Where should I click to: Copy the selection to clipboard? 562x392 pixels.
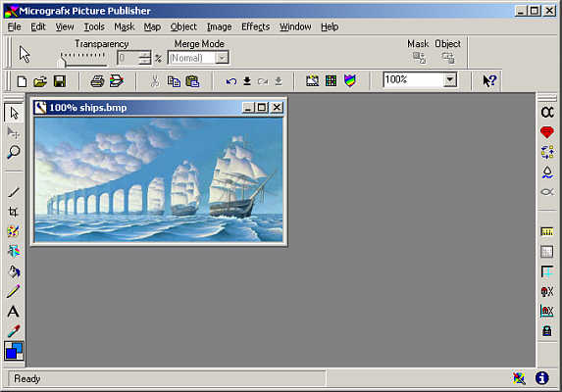coord(174,81)
